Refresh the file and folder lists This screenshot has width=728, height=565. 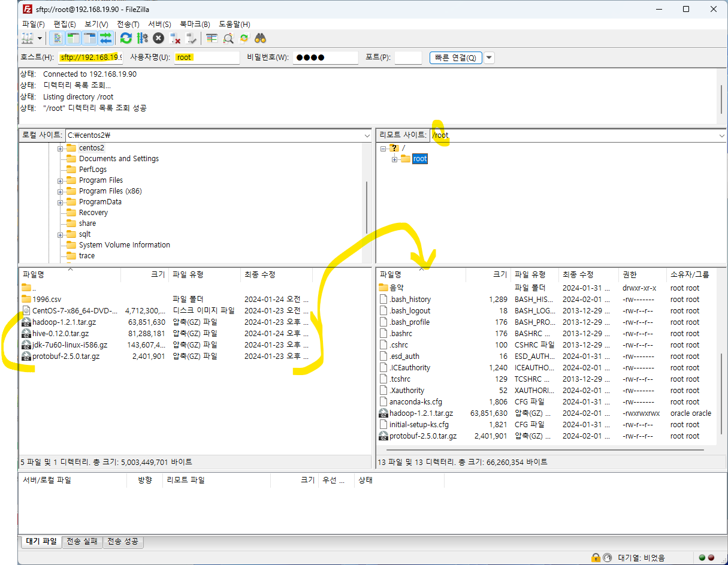(x=126, y=38)
